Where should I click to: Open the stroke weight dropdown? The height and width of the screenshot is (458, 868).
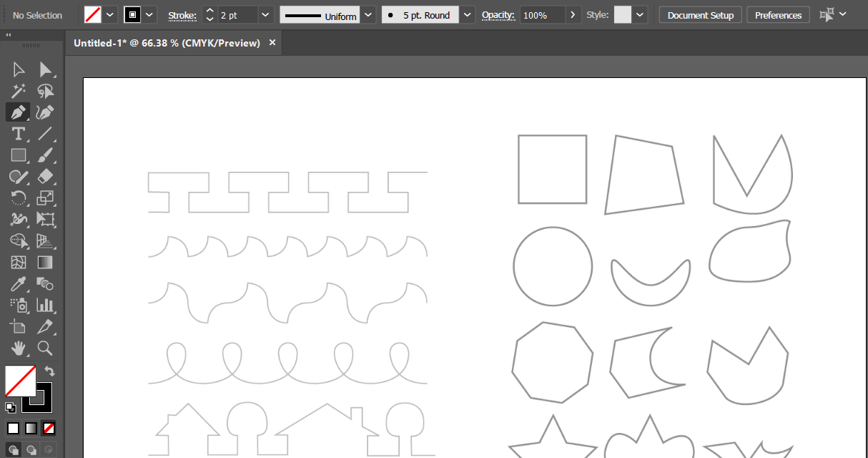[266, 15]
